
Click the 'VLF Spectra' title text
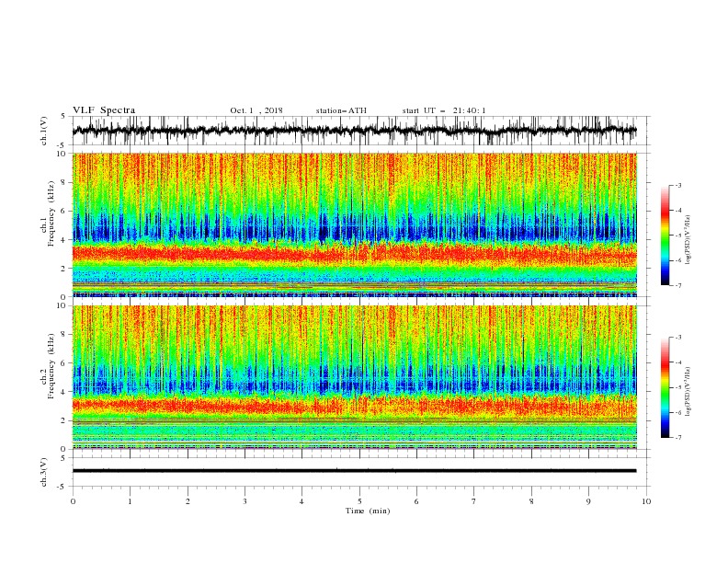click(104, 110)
